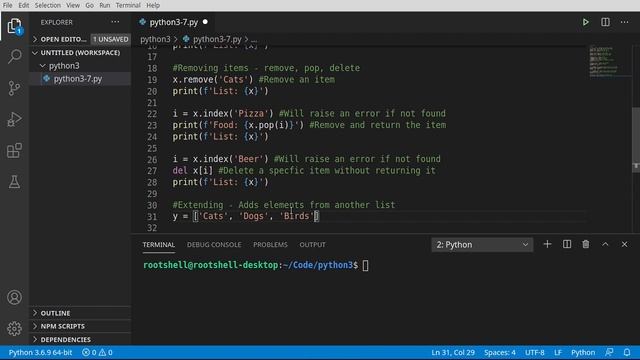
Task: Open editor More Actions ellipsis
Action: pos(624,22)
